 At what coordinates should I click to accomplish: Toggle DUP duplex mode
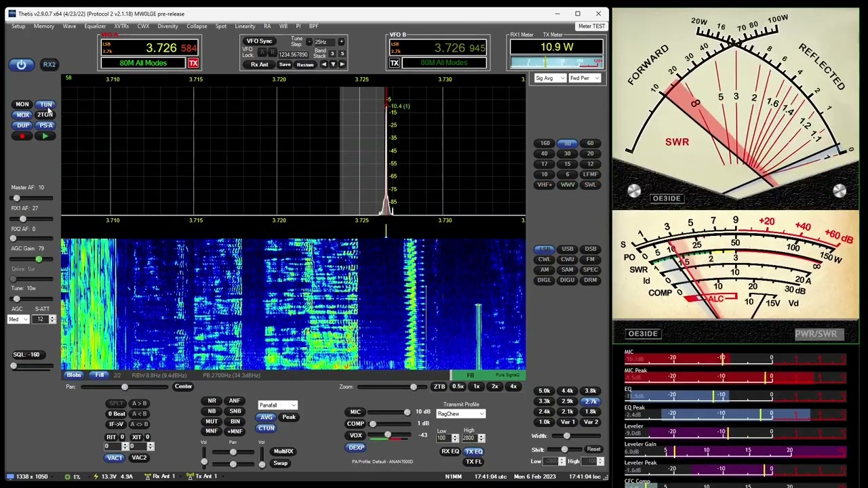(x=22, y=125)
